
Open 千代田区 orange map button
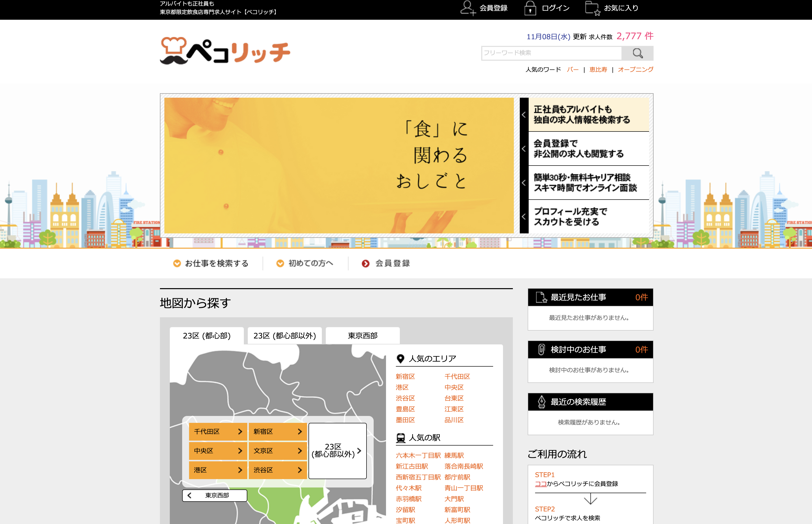click(218, 431)
